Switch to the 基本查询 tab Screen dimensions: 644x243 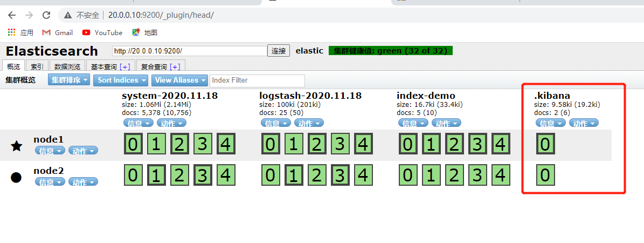(104, 66)
